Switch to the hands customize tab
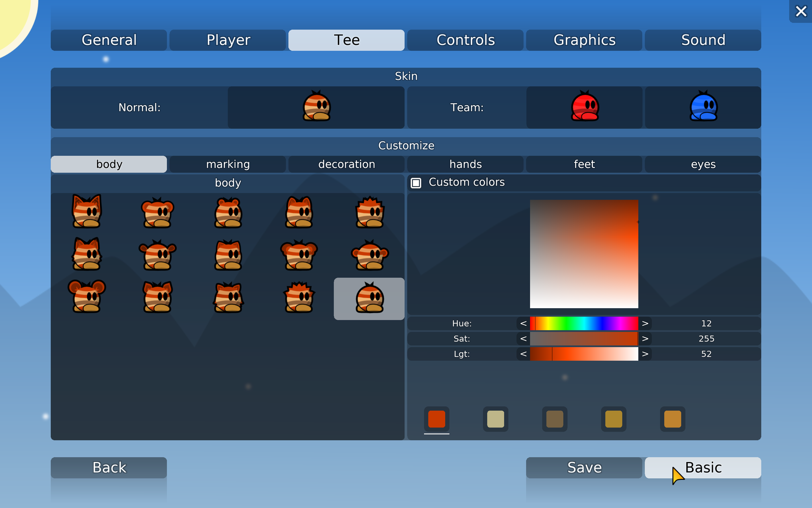Image resolution: width=812 pixels, height=508 pixels. pyautogui.click(x=465, y=164)
